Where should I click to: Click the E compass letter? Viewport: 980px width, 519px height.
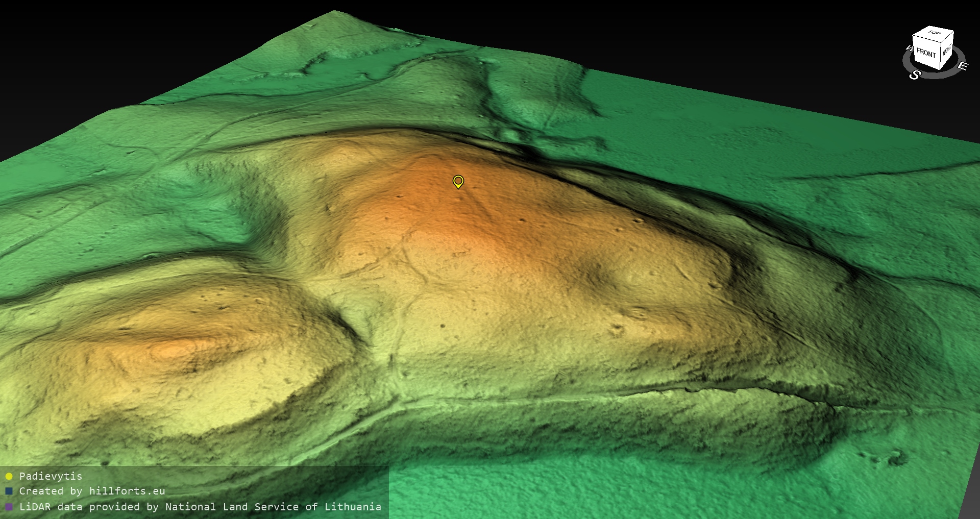click(962, 66)
